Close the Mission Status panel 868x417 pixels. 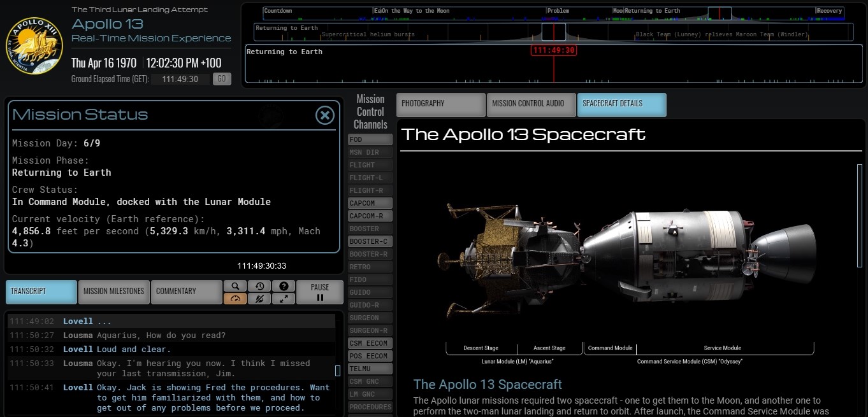(325, 115)
